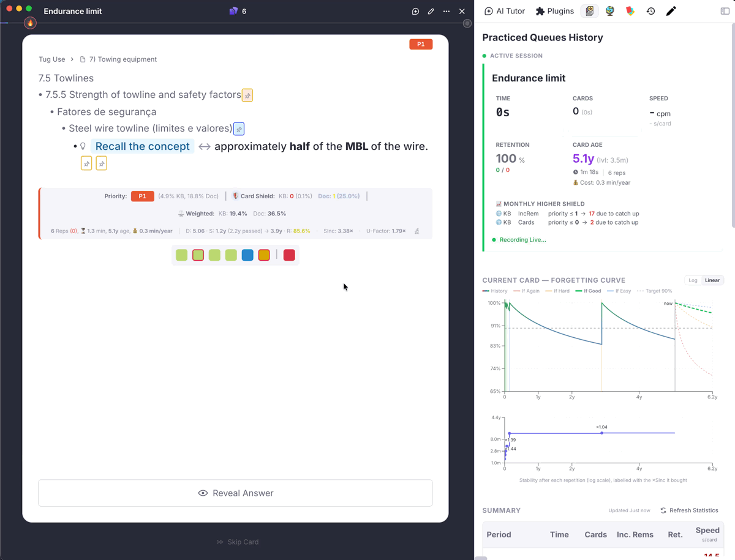Click the hourglass icon beside 1.3 min
735x560 pixels.
pyautogui.click(x=83, y=231)
